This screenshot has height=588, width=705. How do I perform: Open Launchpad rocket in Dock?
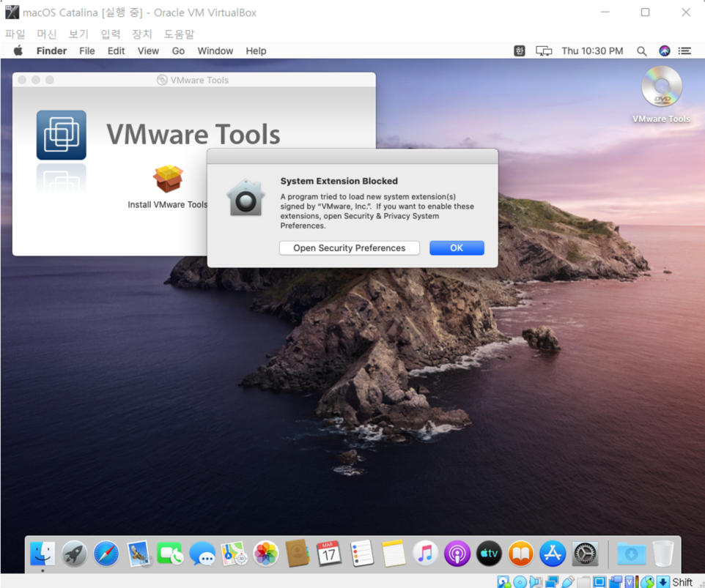click(75, 554)
